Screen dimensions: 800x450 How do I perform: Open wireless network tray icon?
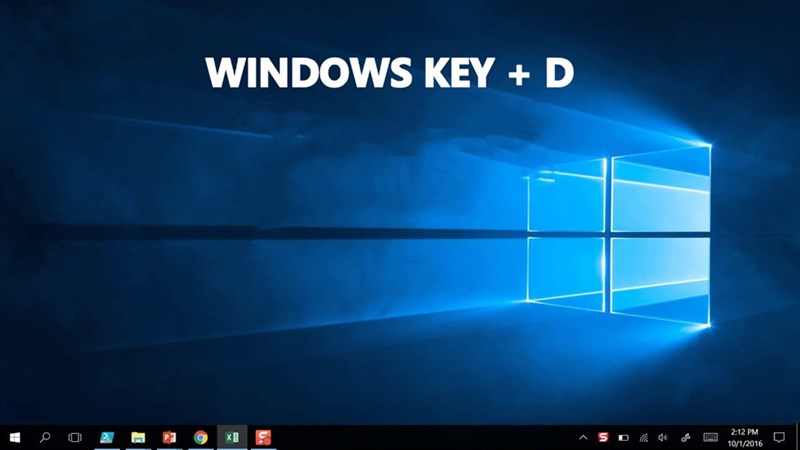(x=644, y=438)
